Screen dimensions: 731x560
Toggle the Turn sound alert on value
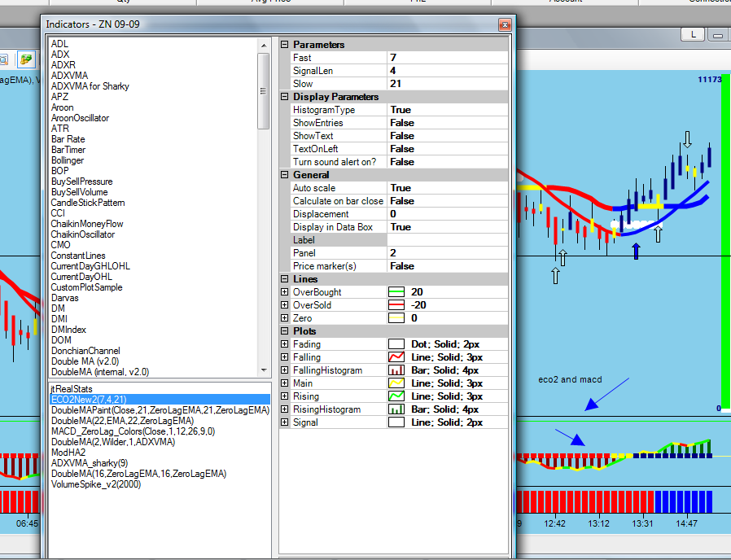[x=448, y=162]
